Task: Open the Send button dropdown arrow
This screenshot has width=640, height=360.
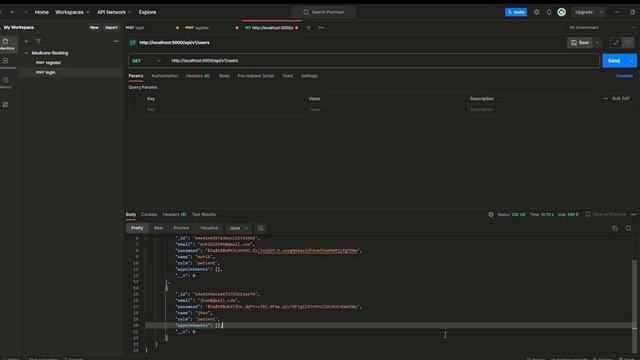Action: click(x=631, y=61)
